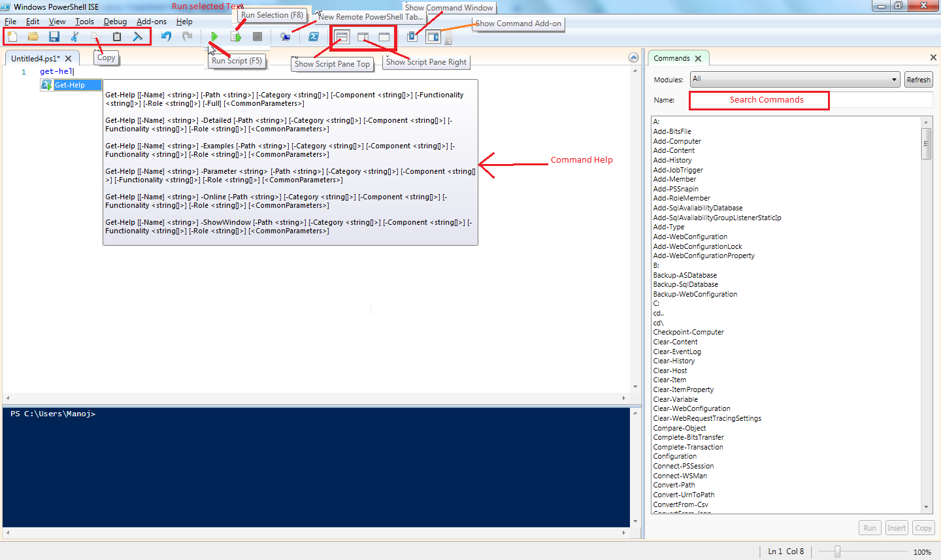Select Checkpoint-Computer command

coord(688,332)
